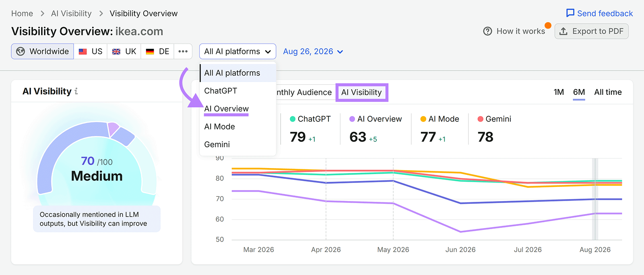The image size is (644, 275).
Task: Go to Home breadcrumb
Action: click(22, 14)
